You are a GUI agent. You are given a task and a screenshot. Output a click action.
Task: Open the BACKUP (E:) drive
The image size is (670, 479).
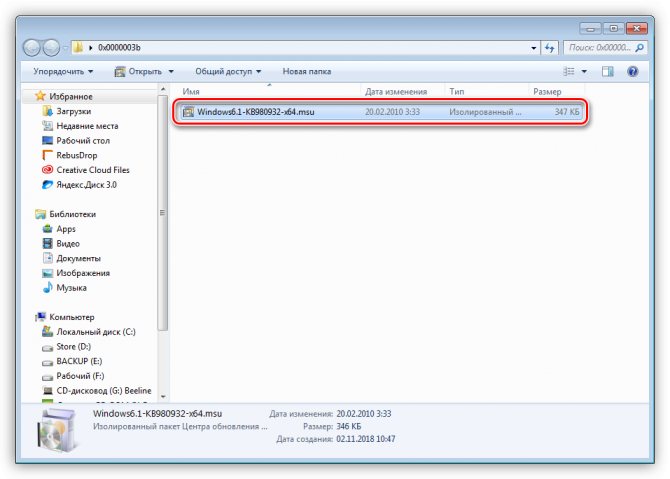pos(79,361)
